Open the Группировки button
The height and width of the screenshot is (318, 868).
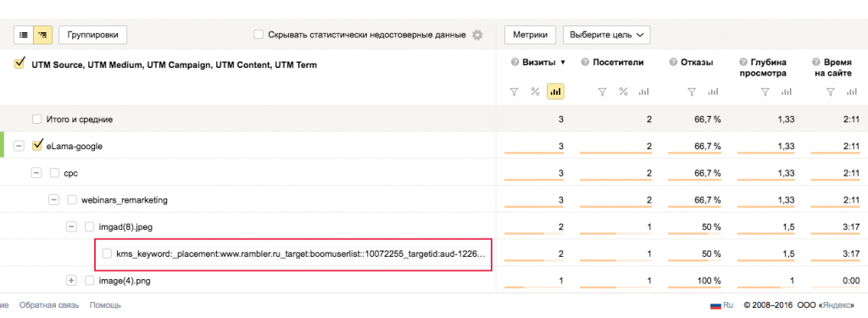pyautogui.click(x=93, y=35)
